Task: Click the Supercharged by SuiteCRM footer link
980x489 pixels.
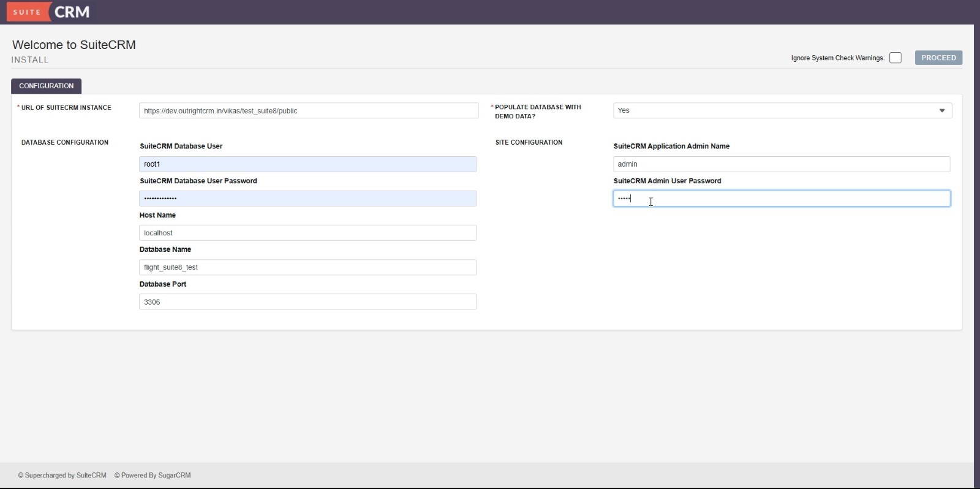Action: 62,476
